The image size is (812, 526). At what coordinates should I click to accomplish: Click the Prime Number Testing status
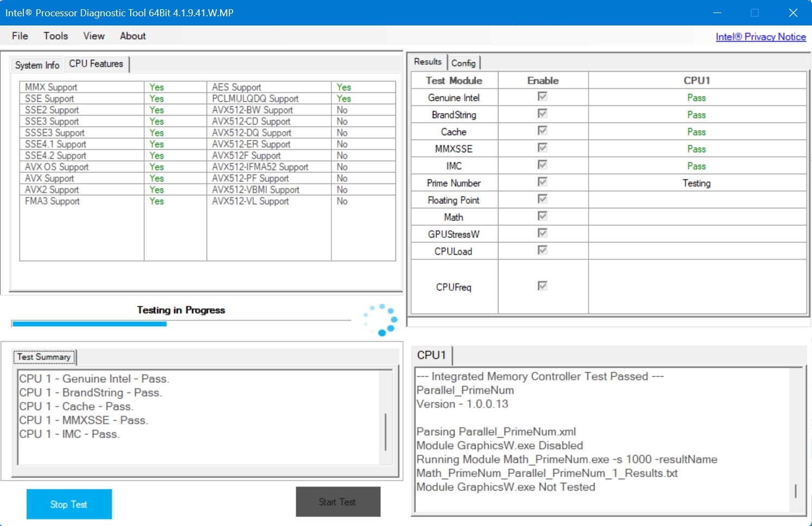point(696,183)
